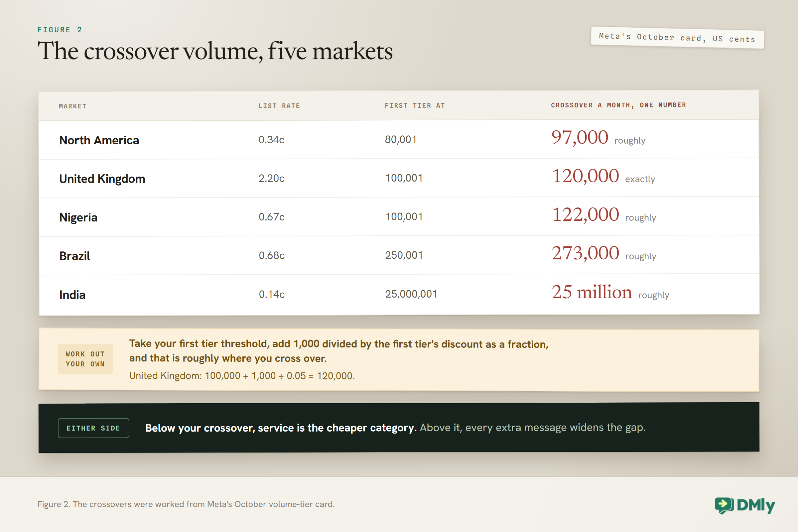Click the LIST RATE column header

[x=279, y=106]
